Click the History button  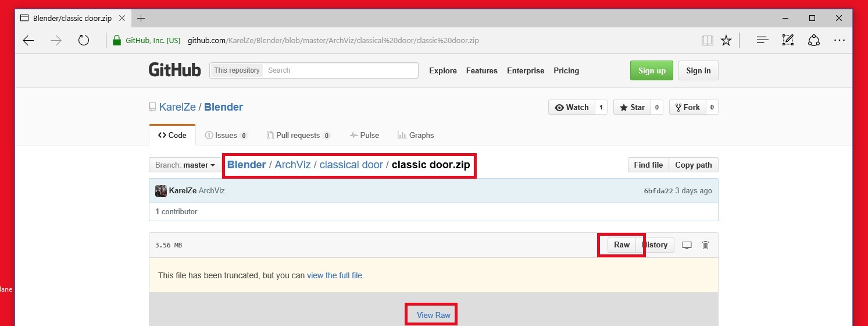click(x=655, y=245)
